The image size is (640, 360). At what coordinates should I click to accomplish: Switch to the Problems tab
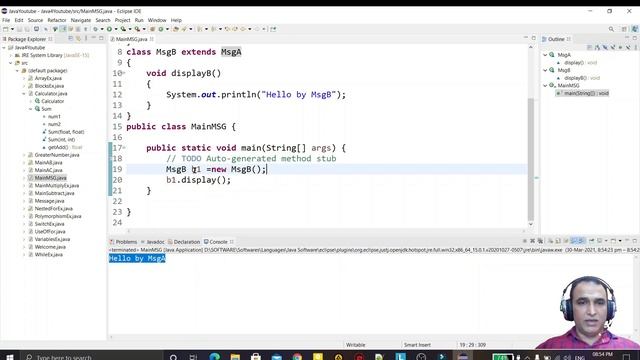click(x=123, y=242)
